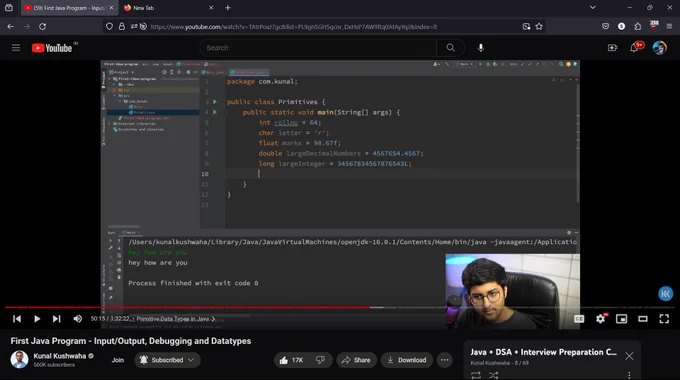Screen dimensions: 680x380
Task: List all tabs dropdown arrow
Action: click(592, 8)
